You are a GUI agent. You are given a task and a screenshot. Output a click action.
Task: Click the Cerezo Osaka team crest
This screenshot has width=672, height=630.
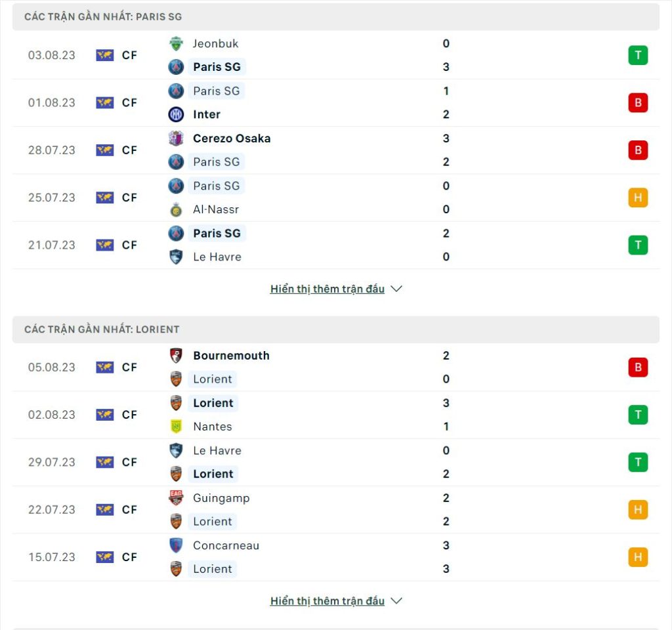176,138
